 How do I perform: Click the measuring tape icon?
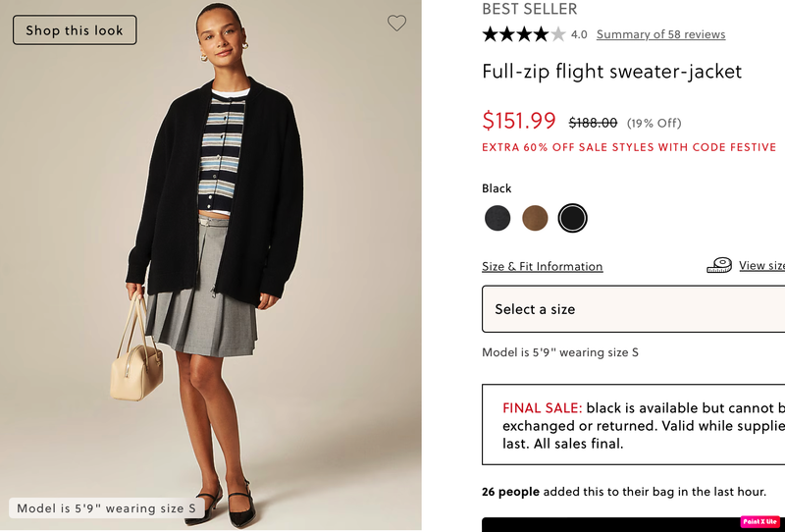point(719,265)
